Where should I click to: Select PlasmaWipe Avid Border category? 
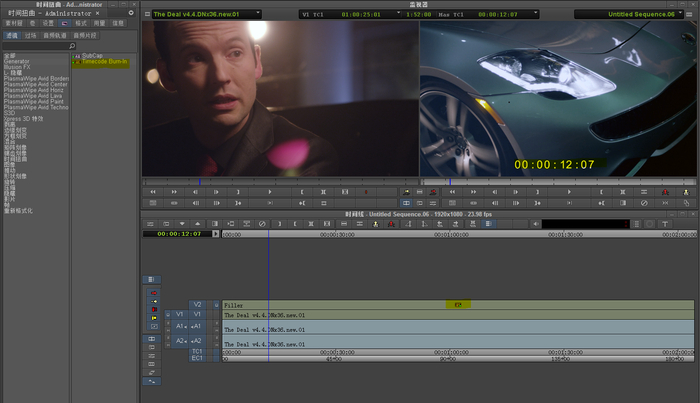[x=36, y=79]
